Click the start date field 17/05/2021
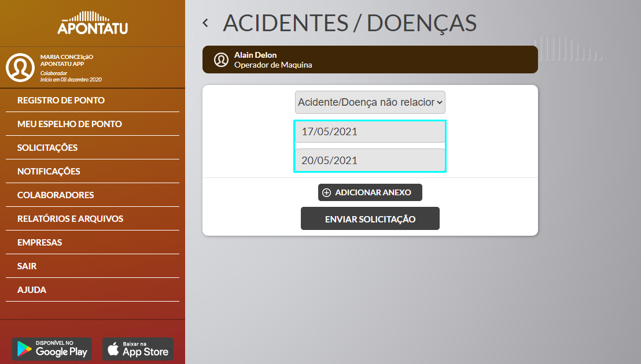The image size is (641, 364). (x=370, y=132)
